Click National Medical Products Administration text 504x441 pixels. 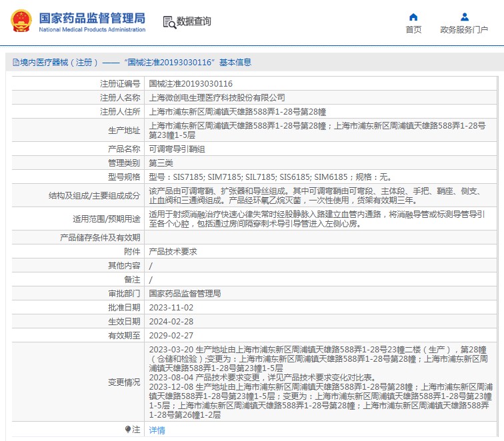click(x=92, y=29)
